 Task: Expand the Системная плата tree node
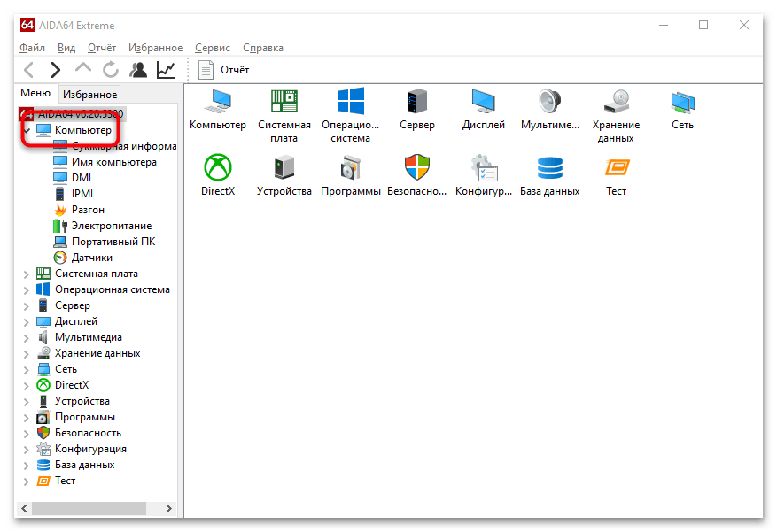[27, 274]
